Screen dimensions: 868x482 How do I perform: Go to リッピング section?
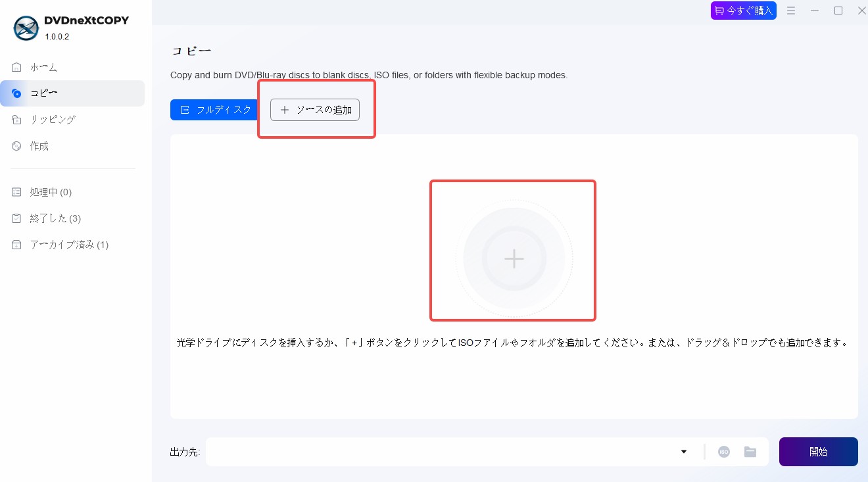(x=72, y=120)
